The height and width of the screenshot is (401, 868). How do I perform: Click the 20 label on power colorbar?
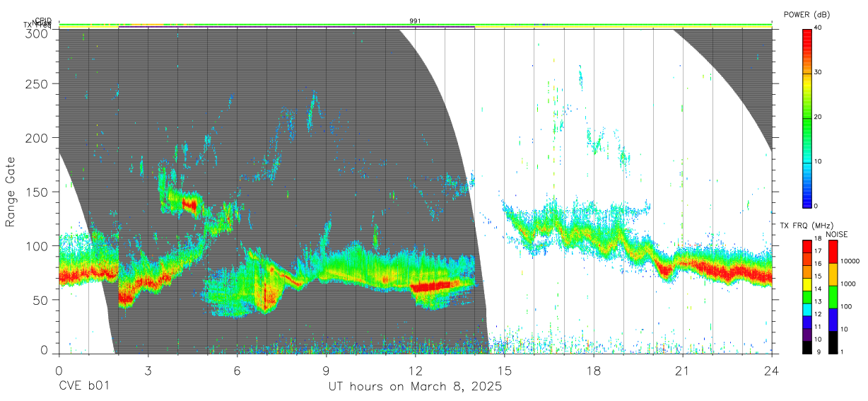click(x=819, y=117)
